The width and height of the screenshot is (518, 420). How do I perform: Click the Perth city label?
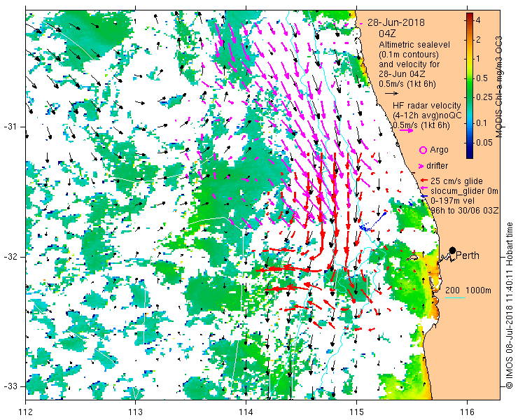click(468, 255)
